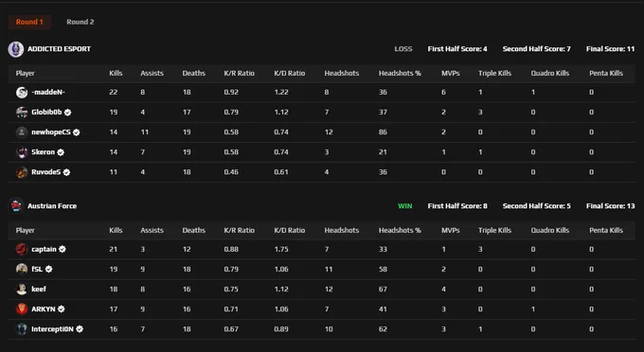Click Skeron player avatar
The image size is (644, 352).
tap(22, 152)
